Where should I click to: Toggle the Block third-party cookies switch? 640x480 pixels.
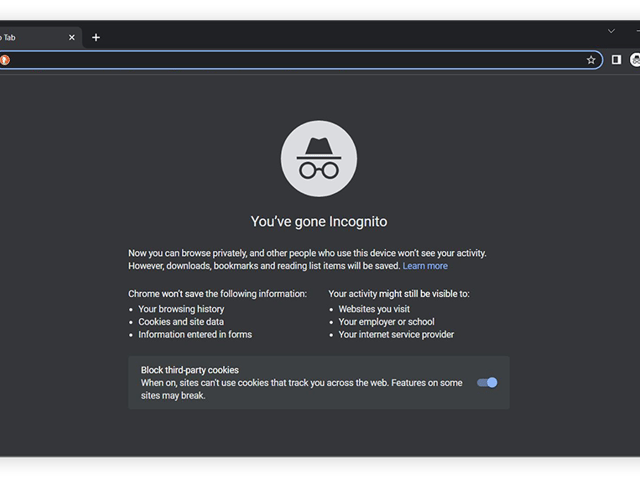[x=487, y=382]
